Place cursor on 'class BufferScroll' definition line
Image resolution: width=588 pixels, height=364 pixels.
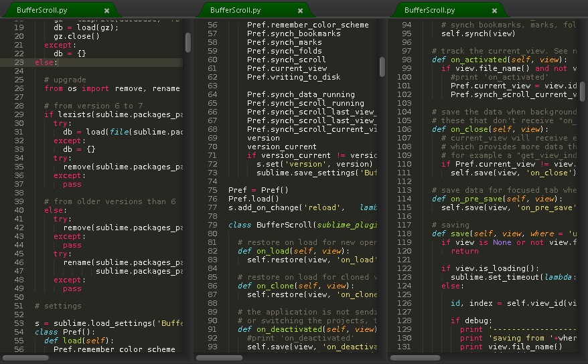click(303, 225)
